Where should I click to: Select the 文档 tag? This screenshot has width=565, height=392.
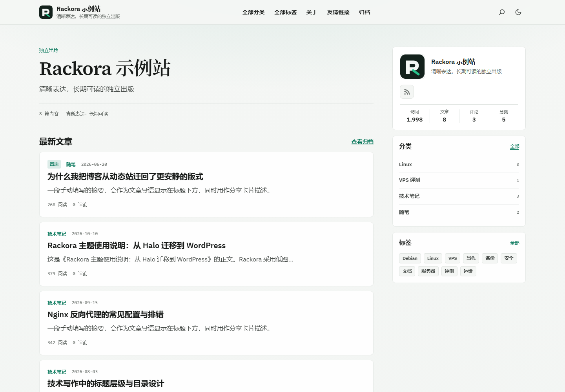click(x=407, y=271)
